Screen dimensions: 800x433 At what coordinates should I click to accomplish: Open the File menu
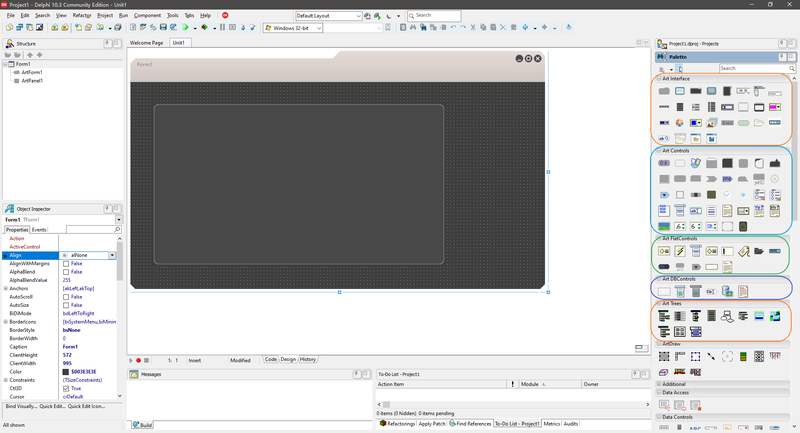[10, 15]
